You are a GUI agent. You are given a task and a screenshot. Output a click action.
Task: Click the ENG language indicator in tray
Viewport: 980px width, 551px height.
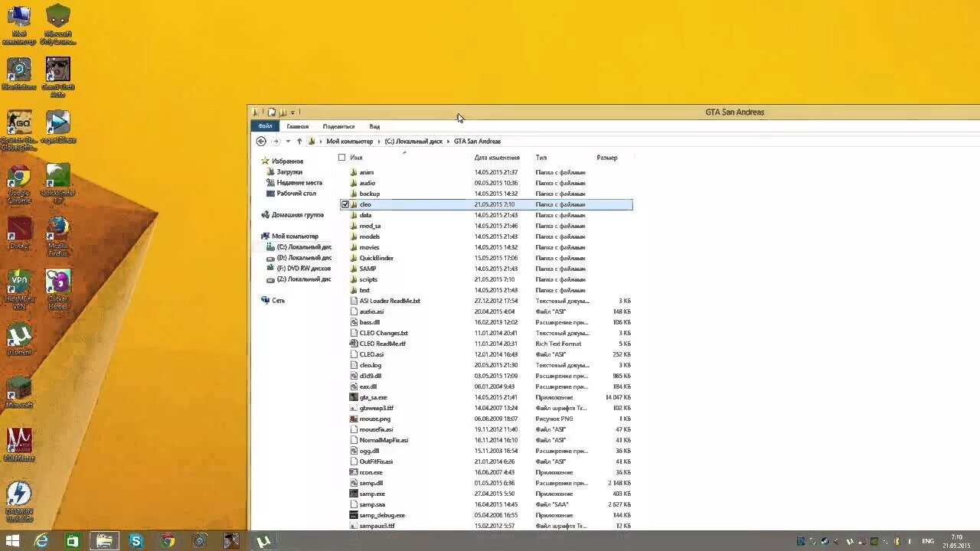point(928,541)
